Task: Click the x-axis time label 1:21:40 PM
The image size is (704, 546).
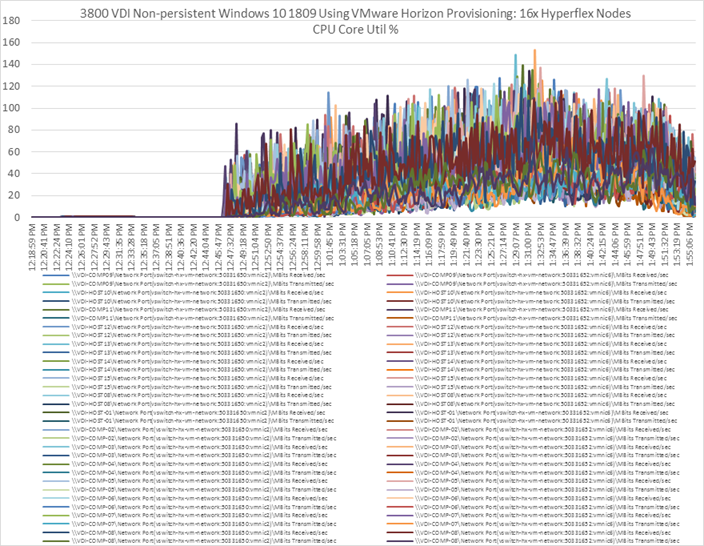Action: pos(467,247)
